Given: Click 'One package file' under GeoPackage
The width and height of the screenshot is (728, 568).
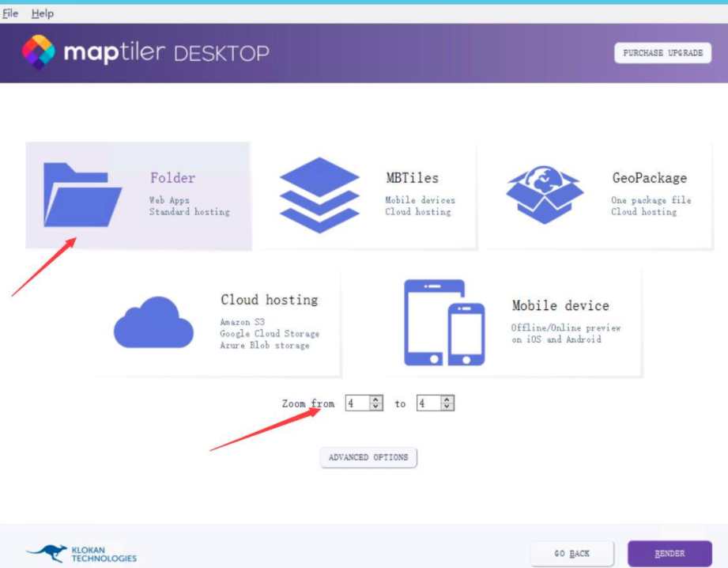Looking at the screenshot, I should pos(651,200).
